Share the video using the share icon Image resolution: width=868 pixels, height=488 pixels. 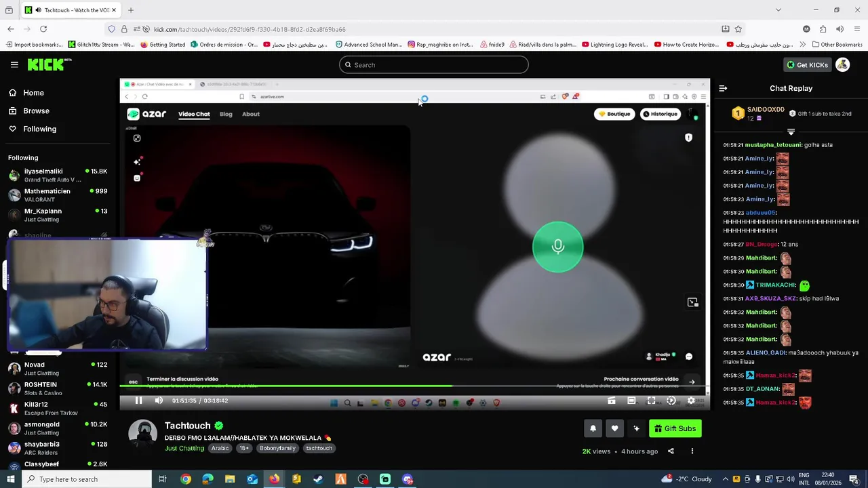pos(671,451)
